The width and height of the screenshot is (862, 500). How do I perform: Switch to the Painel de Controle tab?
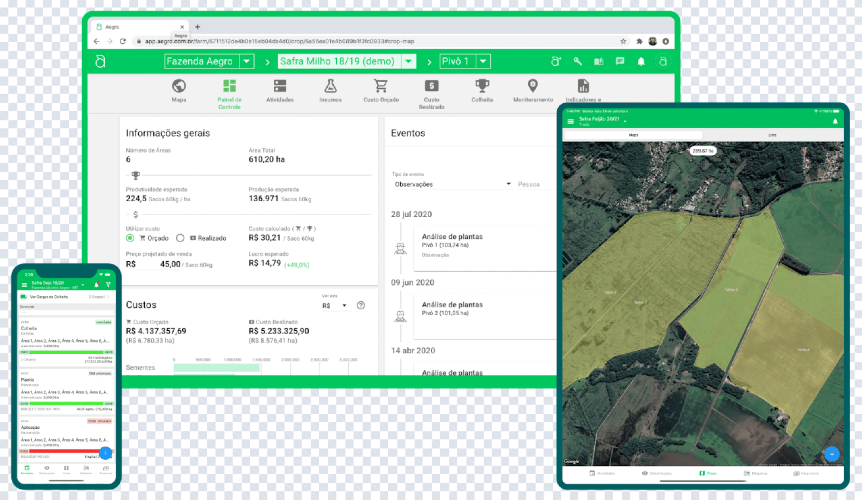[x=229, y=87]
